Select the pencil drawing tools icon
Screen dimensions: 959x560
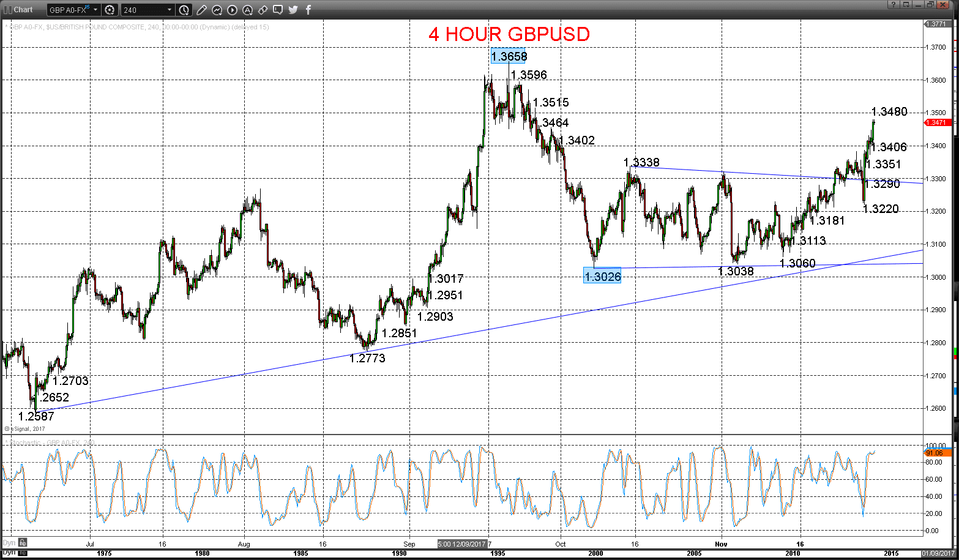[x=201, y=10]
